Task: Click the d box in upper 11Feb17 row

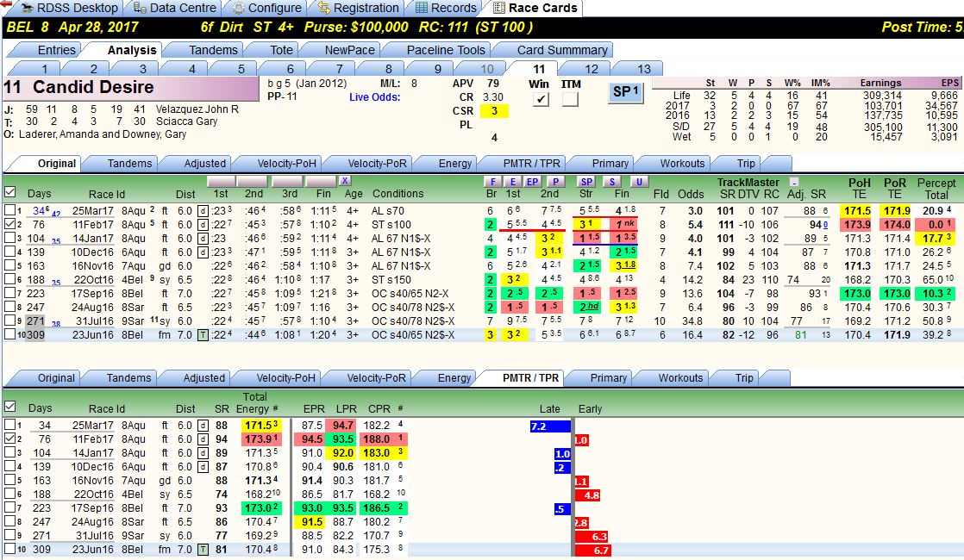Action: coord(203,225)
